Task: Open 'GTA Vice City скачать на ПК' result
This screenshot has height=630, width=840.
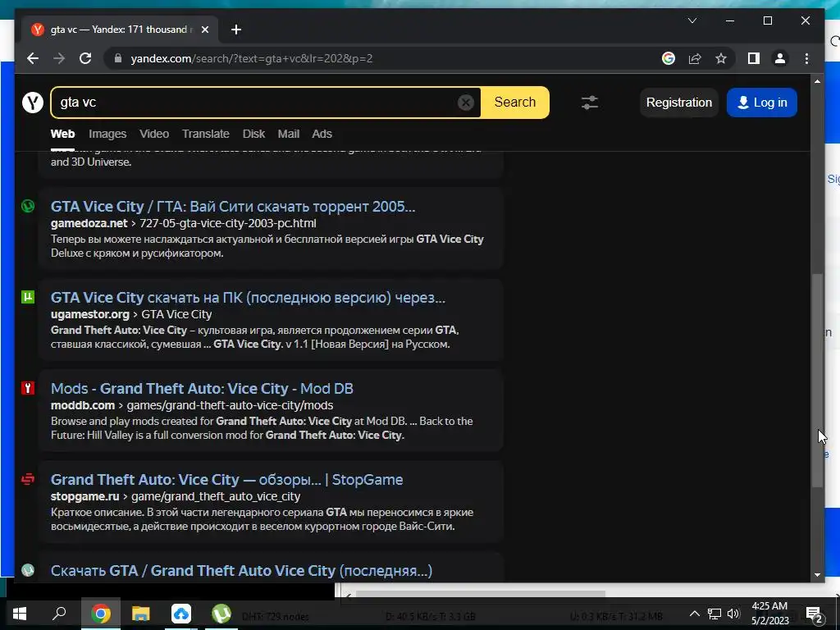Action: pos(248,297)
